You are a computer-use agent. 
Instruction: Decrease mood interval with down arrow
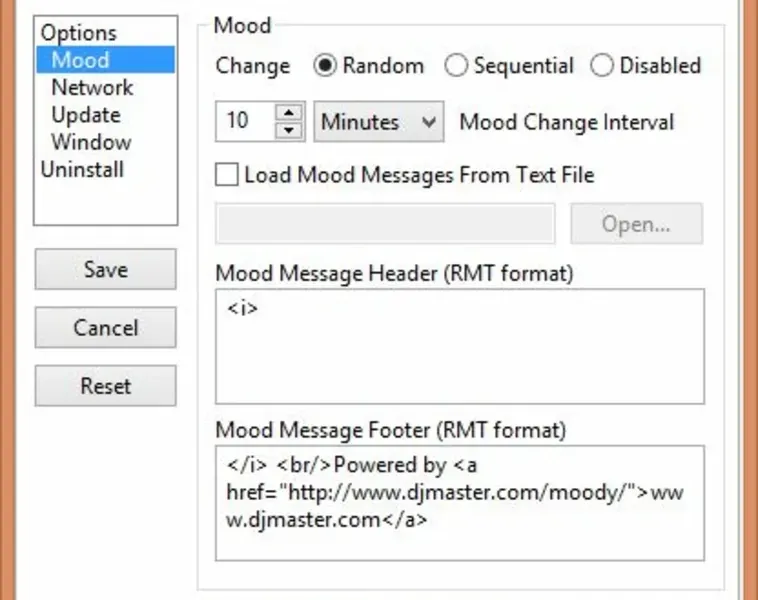[289, 131]
